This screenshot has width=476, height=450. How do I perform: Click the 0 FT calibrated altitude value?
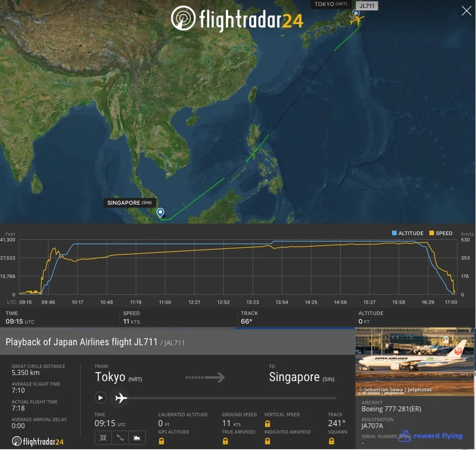pos(164,423)
